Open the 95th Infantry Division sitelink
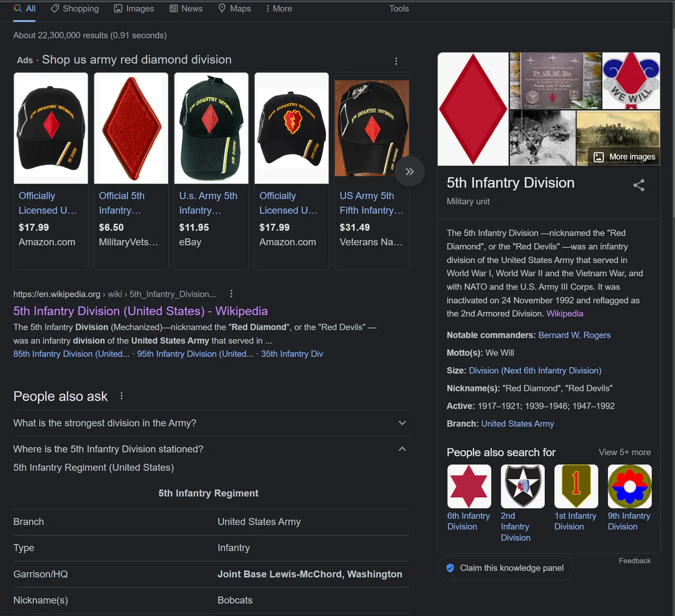The image size is (675, 616). click(x=195, y=354)
